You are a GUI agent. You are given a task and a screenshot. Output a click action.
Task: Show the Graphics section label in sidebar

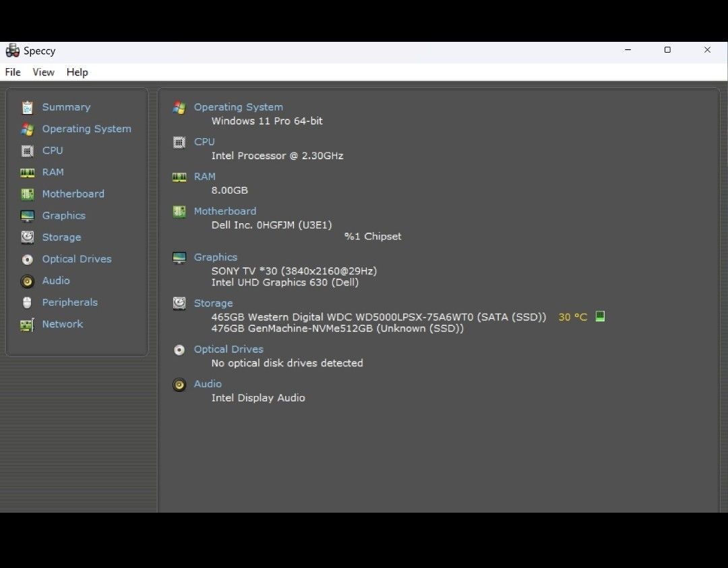click(64, 216)
